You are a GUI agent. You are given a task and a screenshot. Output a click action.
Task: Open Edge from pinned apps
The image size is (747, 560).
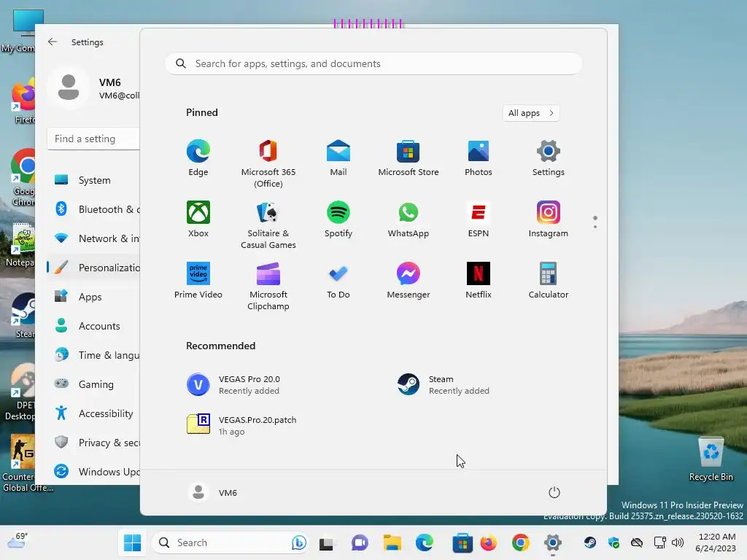point(198,158)
